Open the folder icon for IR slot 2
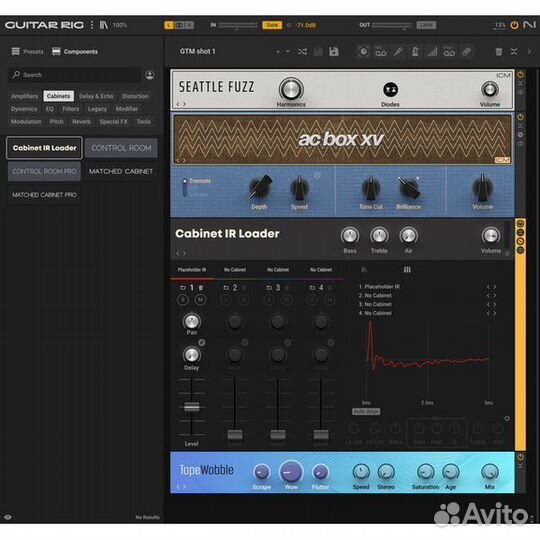The image size is (540, 540). click(226, 288)
